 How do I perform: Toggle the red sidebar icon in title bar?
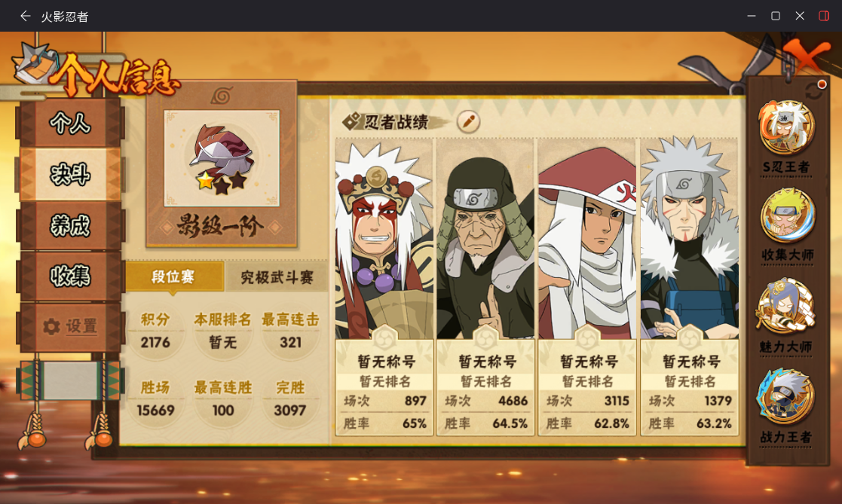tap(824, 16)
